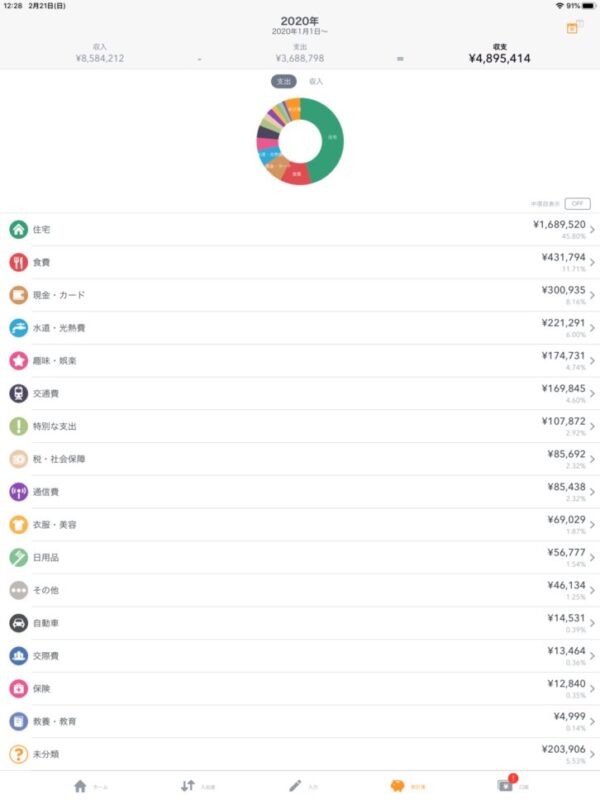Viewport: 600px width, 800px height.
Task: Tap the purple 通信費 antenna icon
Action: pyautogui.click(x=19, y=492)
